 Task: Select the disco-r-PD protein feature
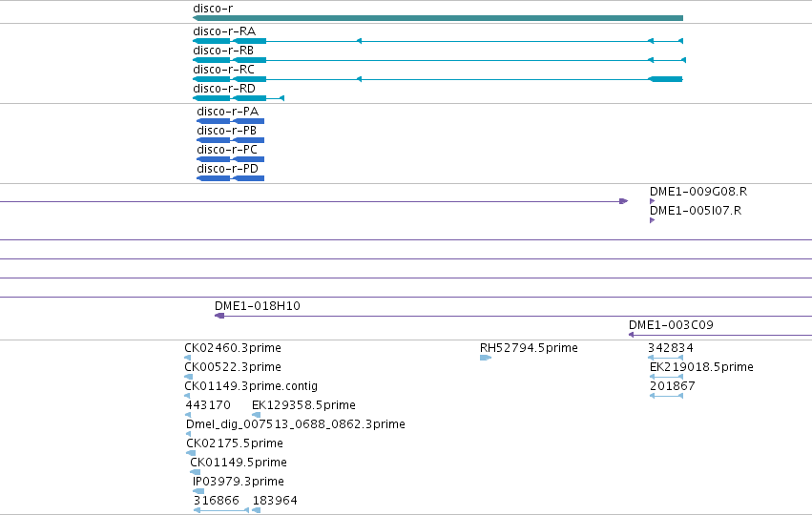pos(231,178)
